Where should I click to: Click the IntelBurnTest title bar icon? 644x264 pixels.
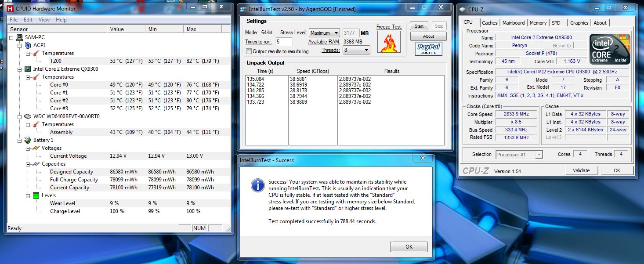243,9
